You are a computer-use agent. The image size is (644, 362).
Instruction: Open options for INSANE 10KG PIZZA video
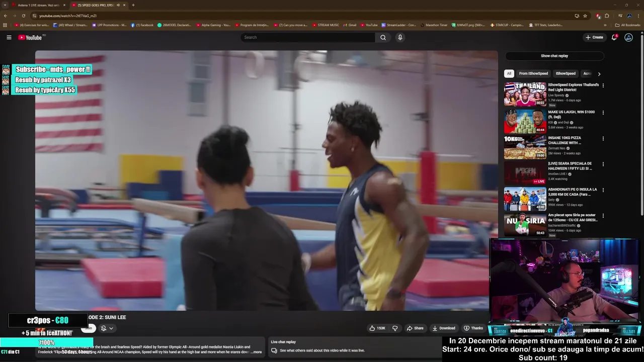pos(603,138)
